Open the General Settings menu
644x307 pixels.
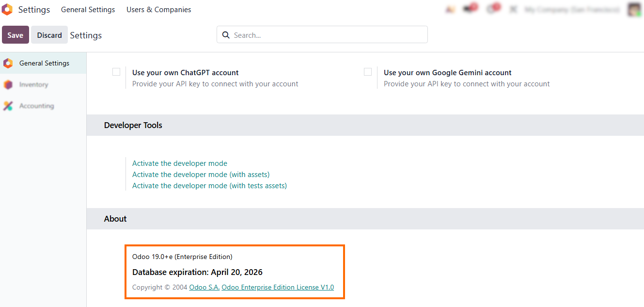(88, 10)
